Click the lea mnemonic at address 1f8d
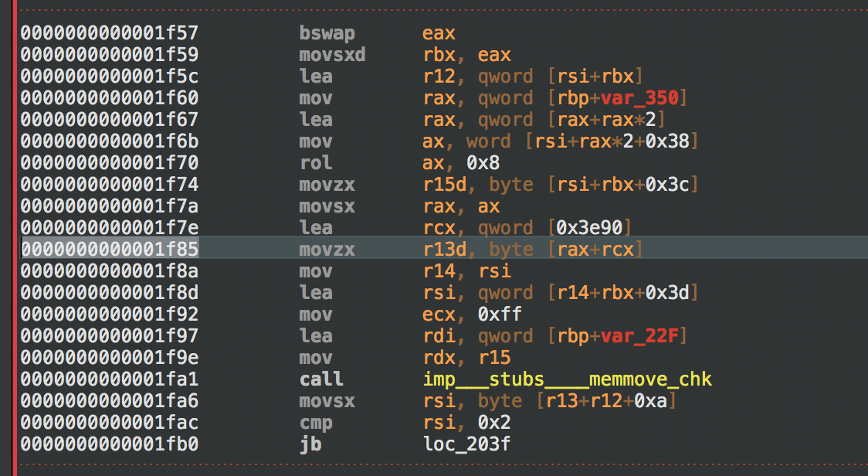 316,293
